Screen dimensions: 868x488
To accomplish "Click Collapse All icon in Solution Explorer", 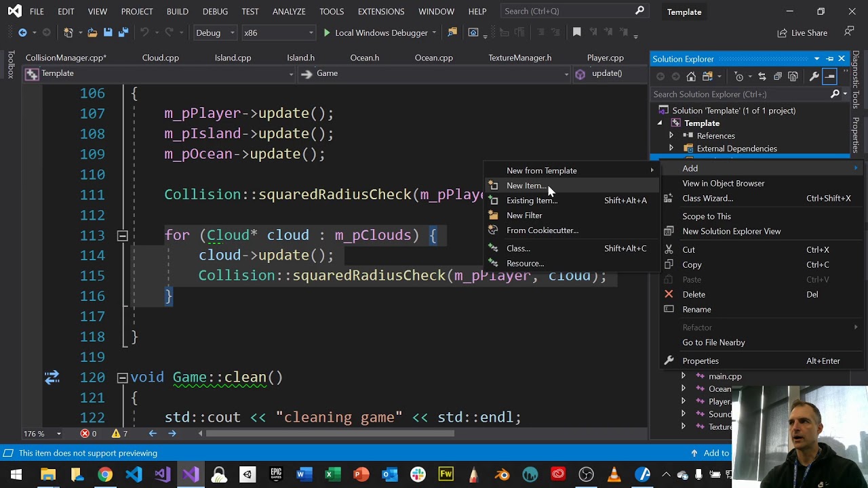I will coord(778,77).
